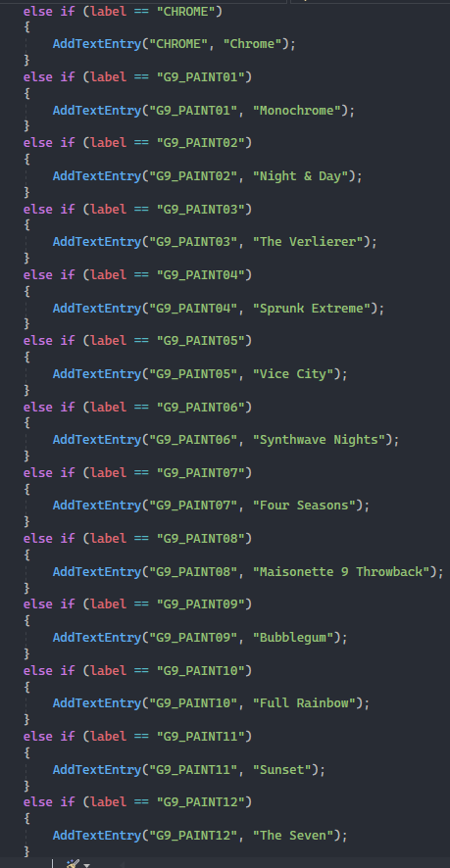Image resolution: width=450 pixels, height=868 pixels.
Task: Click label variable in G9_PAINT10 condition
Action: point(109,670)
